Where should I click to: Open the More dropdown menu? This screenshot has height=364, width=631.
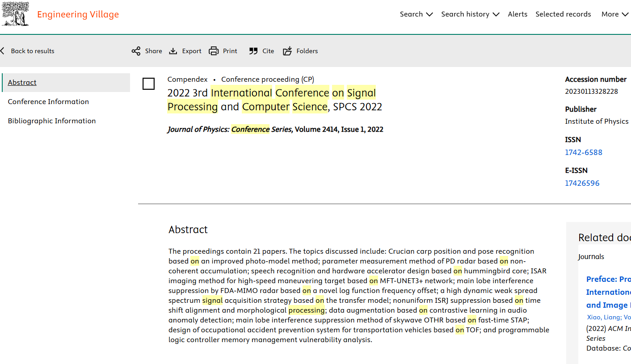615,14
